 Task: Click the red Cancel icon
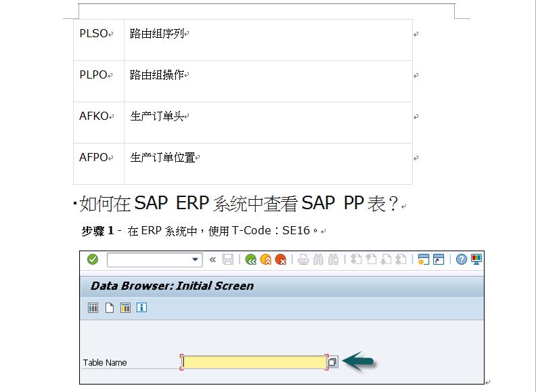(281, 260)
